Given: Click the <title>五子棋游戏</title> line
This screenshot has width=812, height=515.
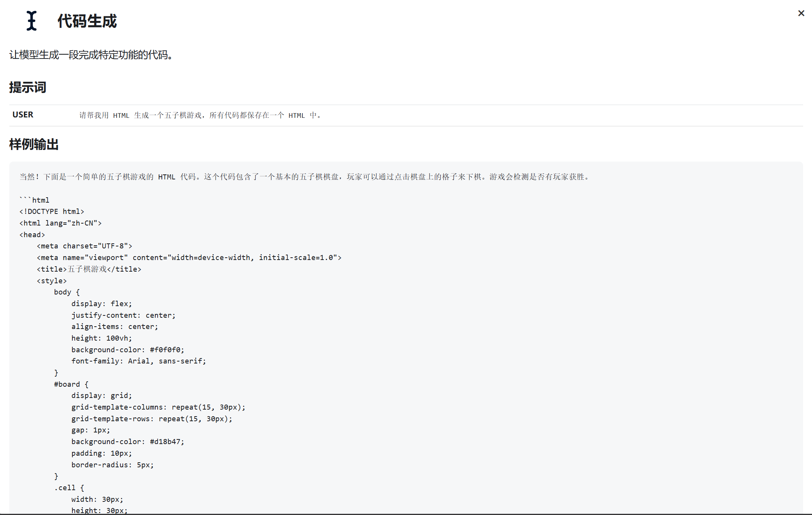Looking at the screenshot, I should tap(89, 269).
